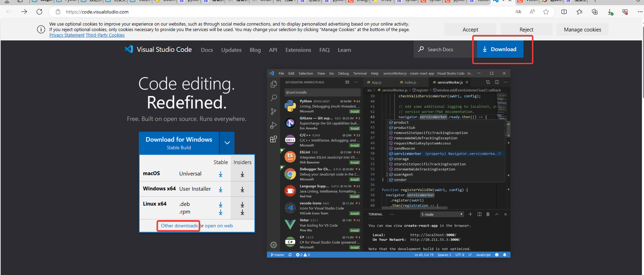644x275 pixels.
Task: Click Download for Windows Stable Build
Action: [179, 143]
